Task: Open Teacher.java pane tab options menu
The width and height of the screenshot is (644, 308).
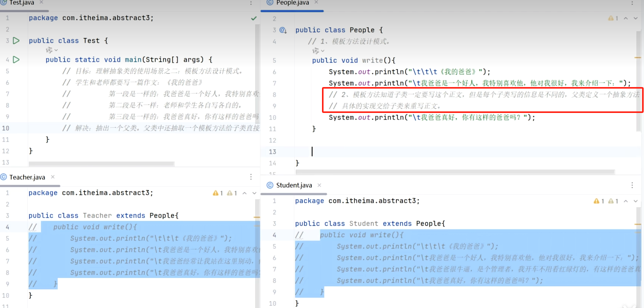Action: [251, 177]
